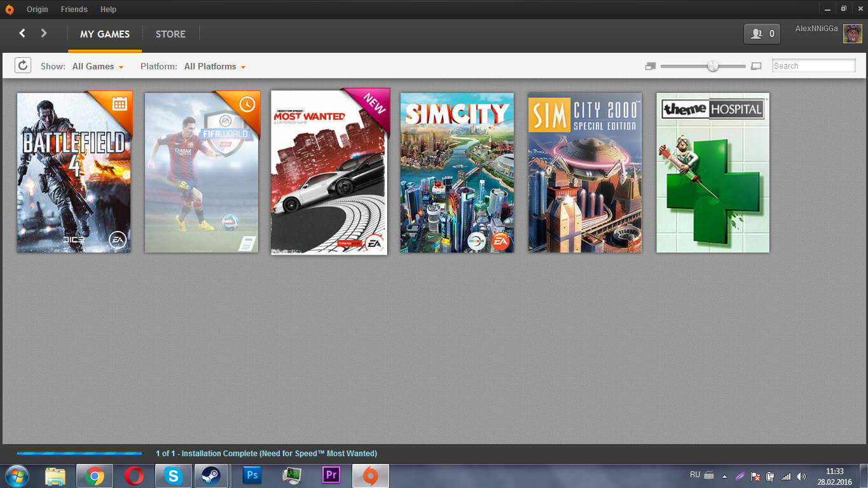The width and height of the screenshot is (868, 488).
Task: Open the Origin menu
Action: pos(38,10)
